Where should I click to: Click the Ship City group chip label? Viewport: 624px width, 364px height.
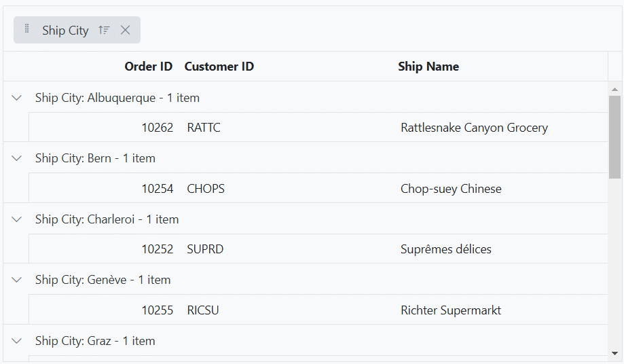(65, 31)
